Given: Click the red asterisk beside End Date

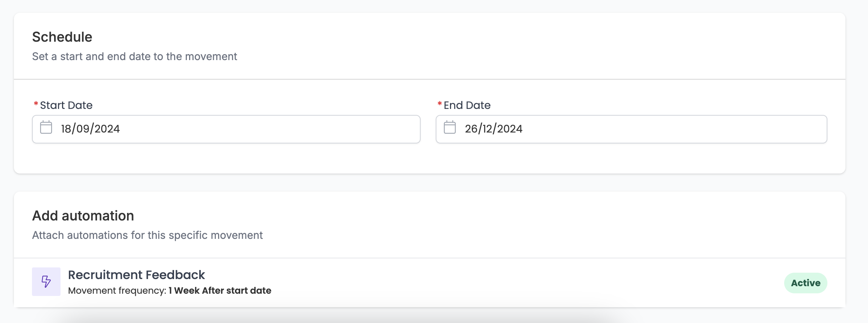Looking at the screenshot, I should click(440, 104).
